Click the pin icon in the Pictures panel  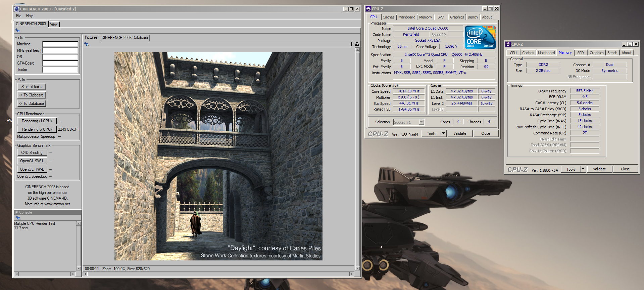coord(86,44)
